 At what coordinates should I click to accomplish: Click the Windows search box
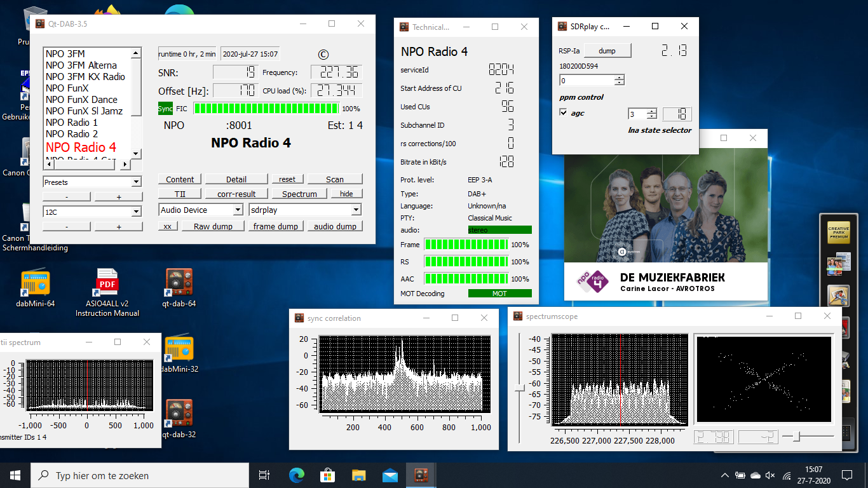[140, 475]
